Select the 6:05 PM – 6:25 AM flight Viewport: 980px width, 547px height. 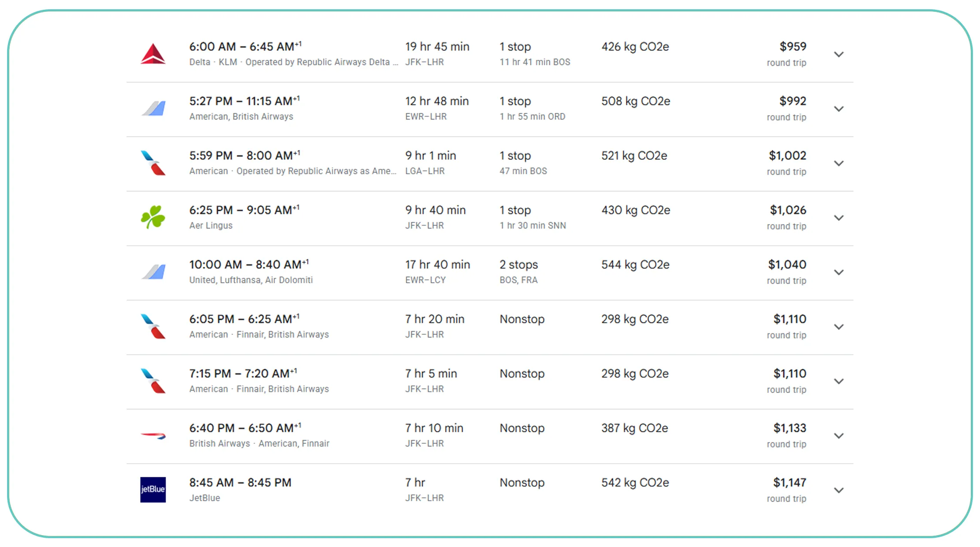point(490,327)
